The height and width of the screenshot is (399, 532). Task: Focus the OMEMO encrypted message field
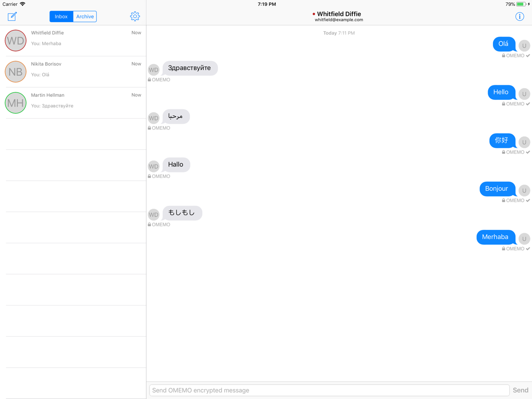pyautogui.click(x=329, y=390)
